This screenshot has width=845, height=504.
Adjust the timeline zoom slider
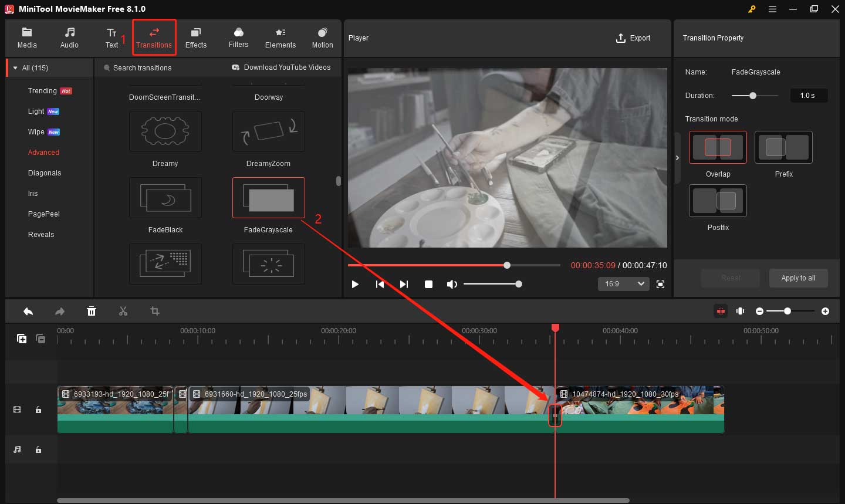[x=789, y=311]
